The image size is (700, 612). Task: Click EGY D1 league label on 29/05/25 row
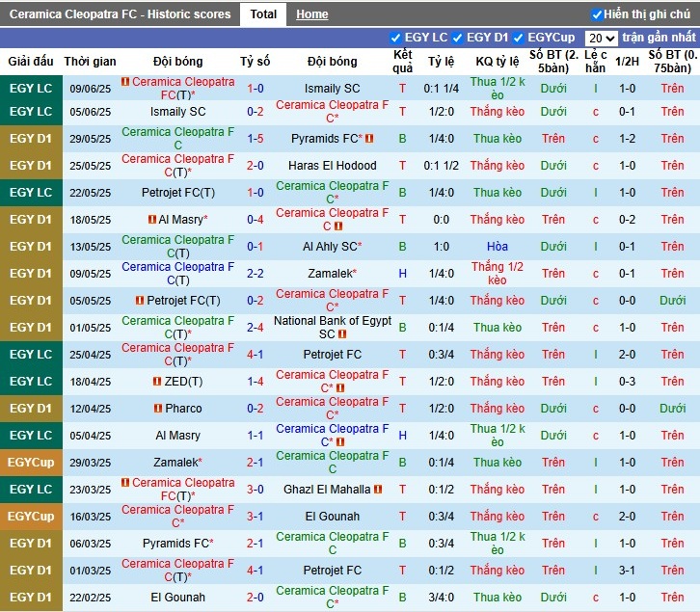(31, 139)
